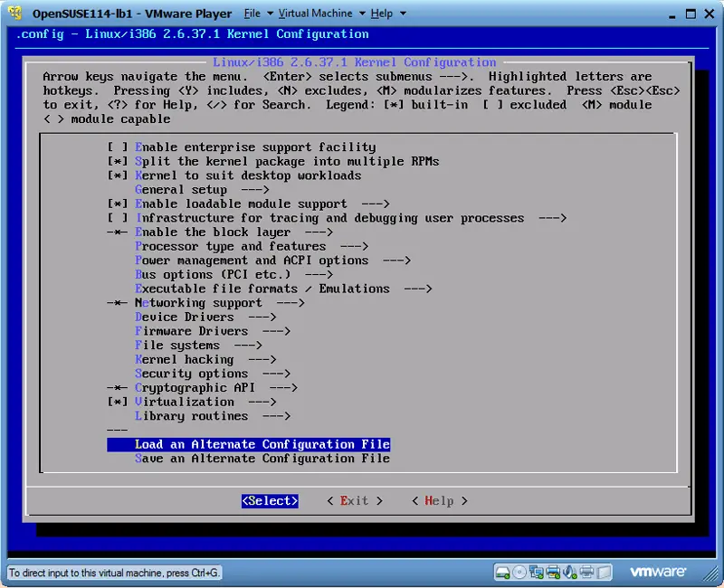Select Load an Alternate Configuration File
The height and width of the screenshot is (588, 724).
(248, 444)
